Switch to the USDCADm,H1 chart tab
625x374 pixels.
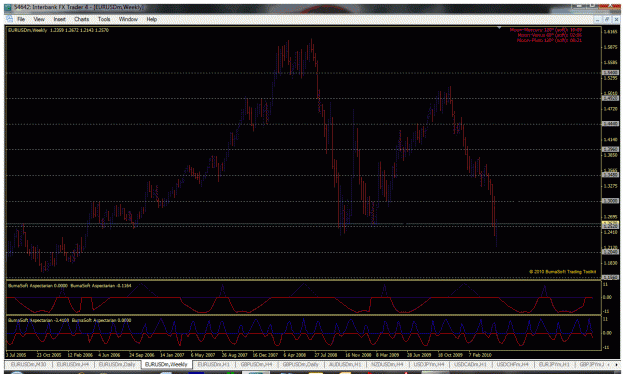pos(470,364)
